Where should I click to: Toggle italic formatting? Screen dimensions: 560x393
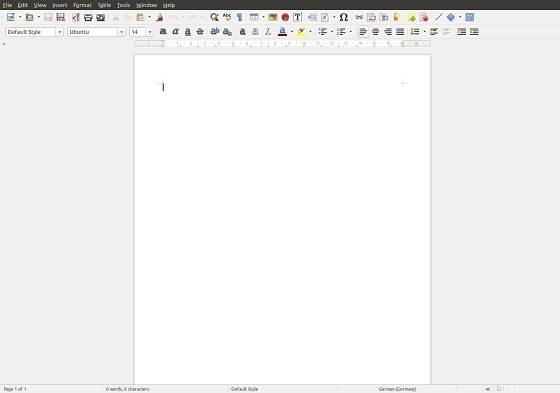(175, 32)
